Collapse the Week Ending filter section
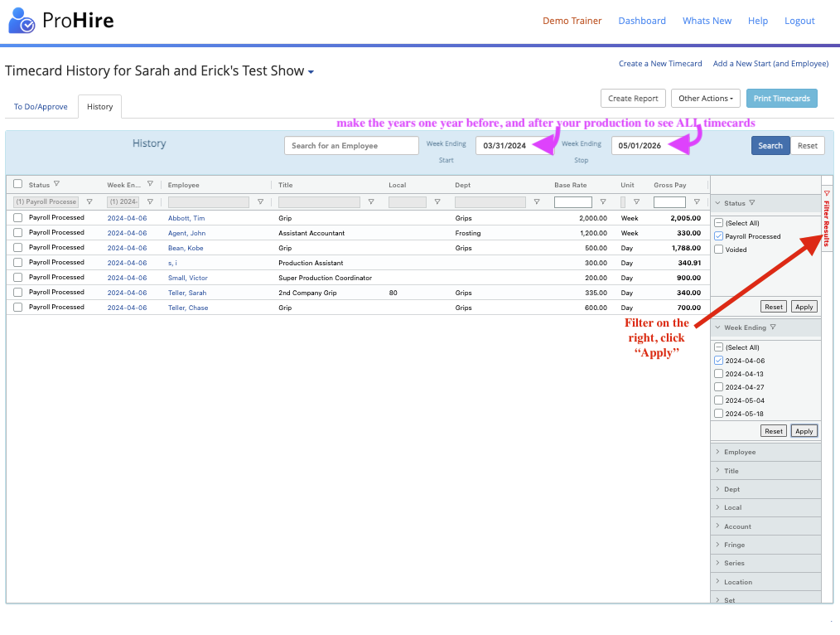This screenshot has width=840, height=635. (718, 327)
